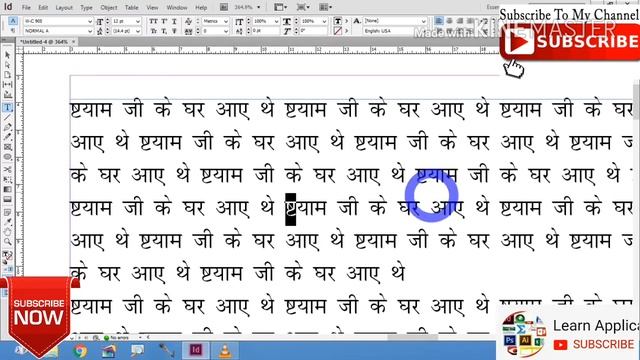This screenshot has width=640, height=360.
Task: Select the Line tool
Action: click(7, 118)
